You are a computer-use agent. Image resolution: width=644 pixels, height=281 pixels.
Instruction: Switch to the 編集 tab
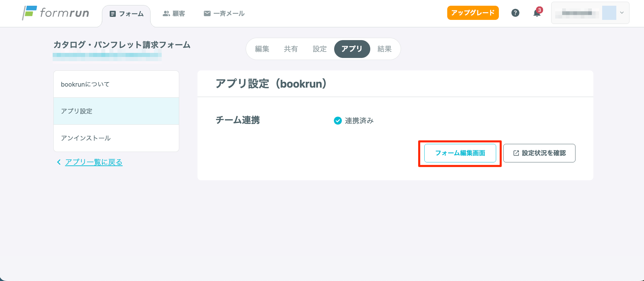pos(262,49)
